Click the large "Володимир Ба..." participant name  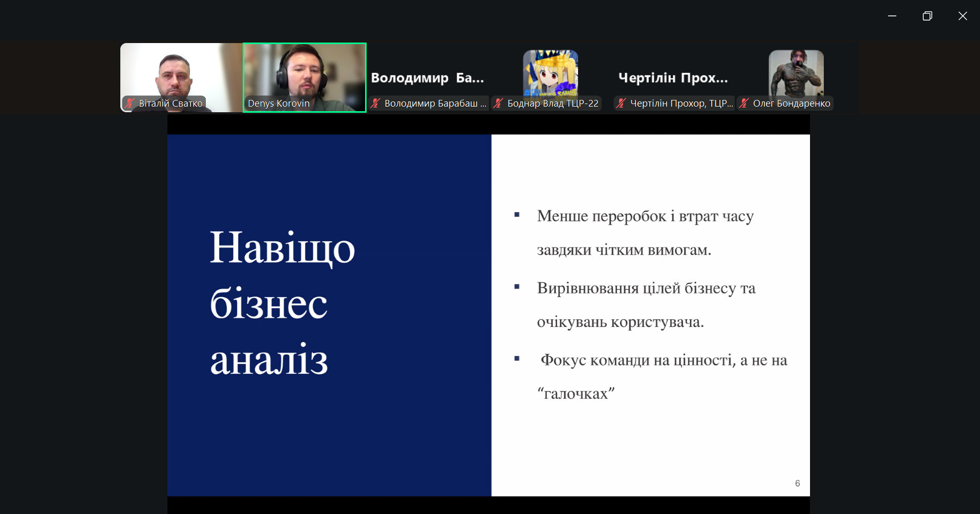coord(427,78)
